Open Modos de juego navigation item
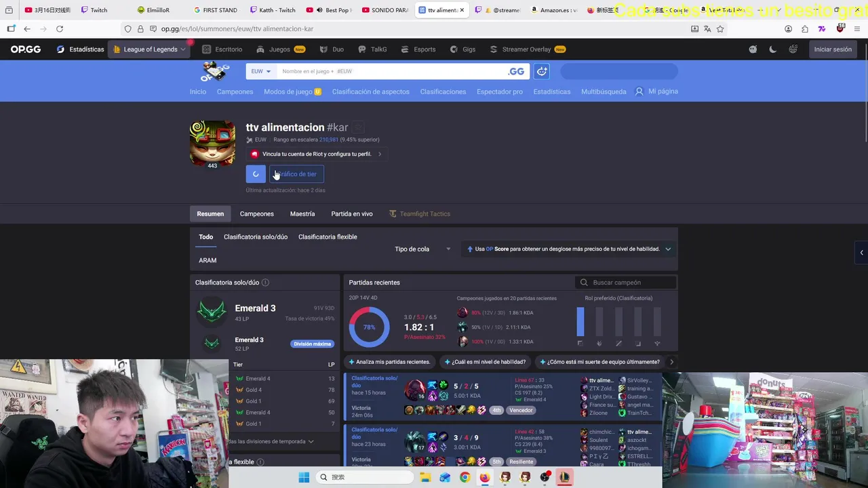The width and height of the screenshot is (868, 488). tap(292, 91)
